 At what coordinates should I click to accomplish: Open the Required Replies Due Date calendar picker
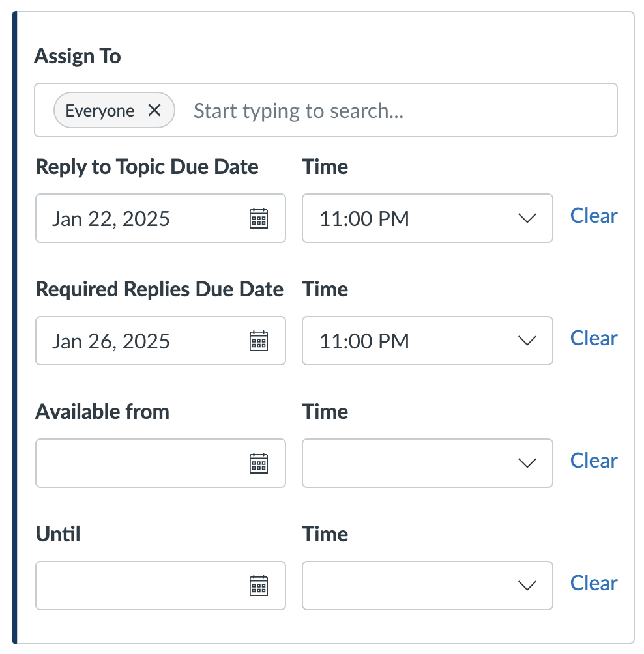259,341
